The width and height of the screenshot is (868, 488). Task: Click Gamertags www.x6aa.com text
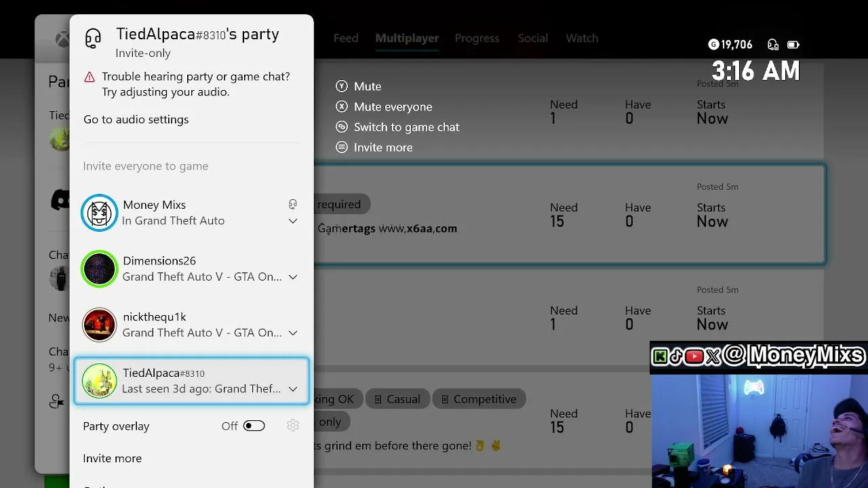[387, 228]
